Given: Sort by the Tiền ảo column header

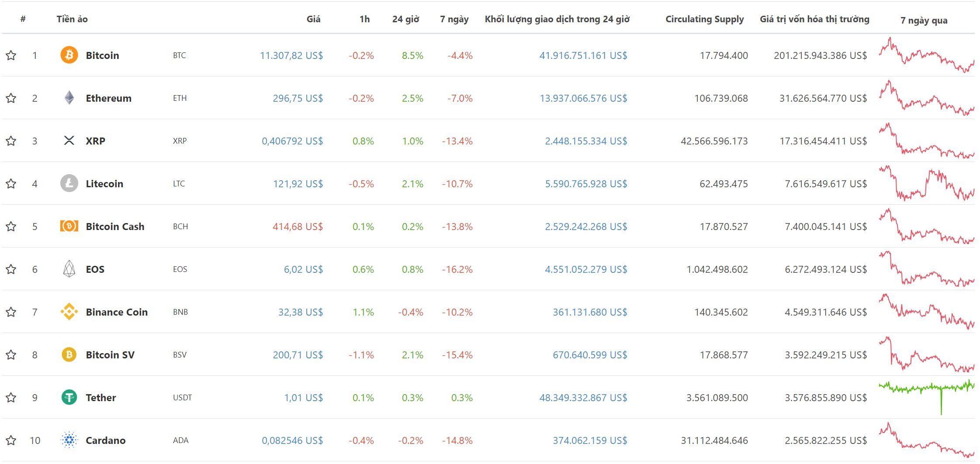Looking at the screenshot, I should pos(72,19).
